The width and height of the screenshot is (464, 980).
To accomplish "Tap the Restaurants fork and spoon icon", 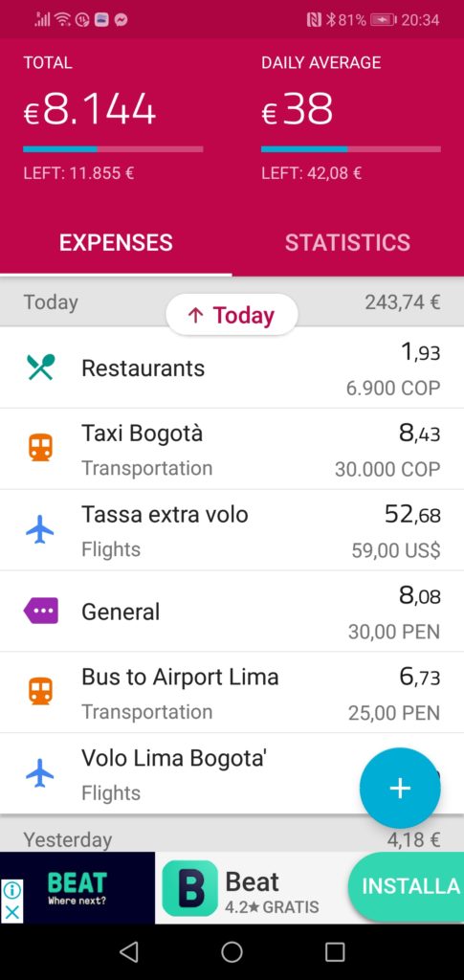I will tap(41, 367).
